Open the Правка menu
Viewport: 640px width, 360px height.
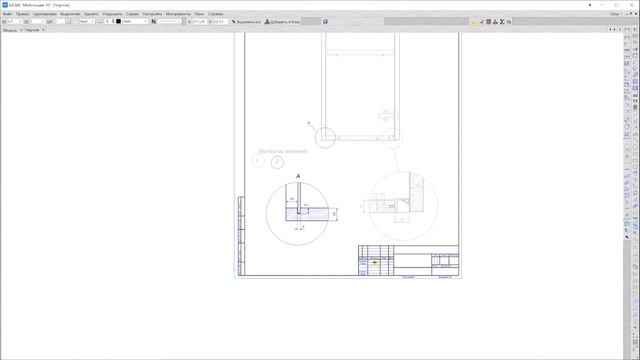(x=22, y=14)
